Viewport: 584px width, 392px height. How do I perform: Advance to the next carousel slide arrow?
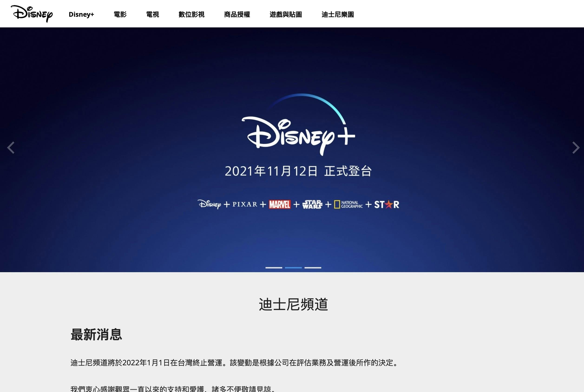(576, 147)
